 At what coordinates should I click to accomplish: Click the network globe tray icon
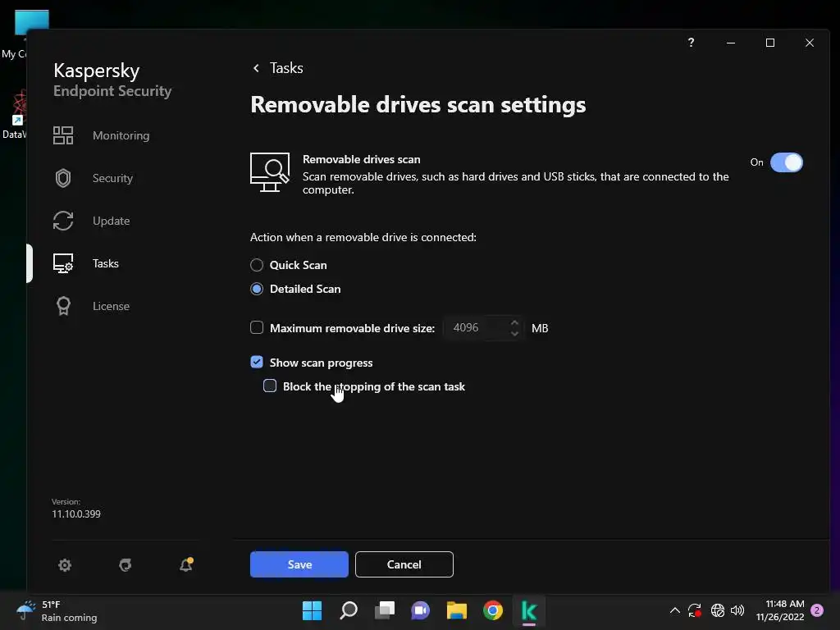tap(717, 610)
